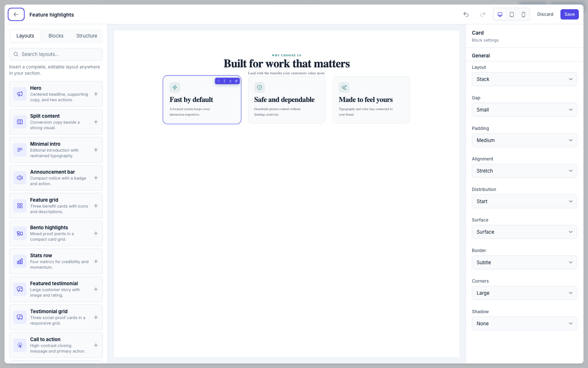588x368 pixels.
Task: Click the Testimonial grid layout title
Action: tap(49, 311)
